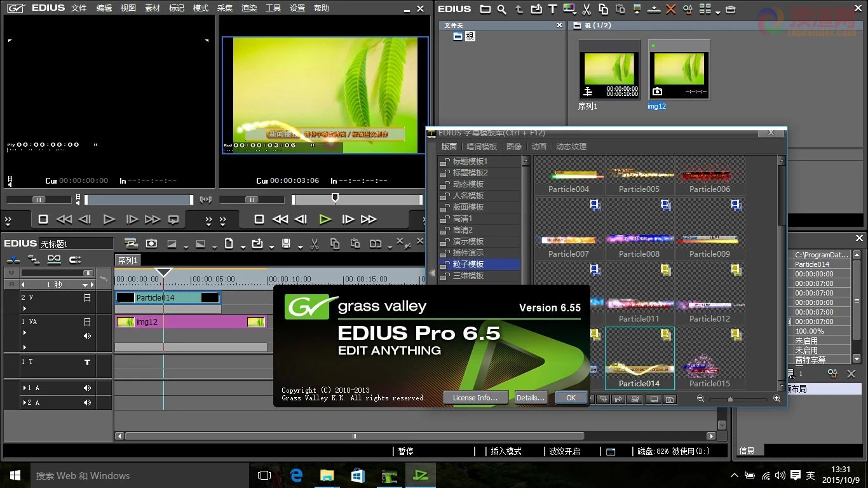Click first icon on timeline toolbar

tap(131, 243)
